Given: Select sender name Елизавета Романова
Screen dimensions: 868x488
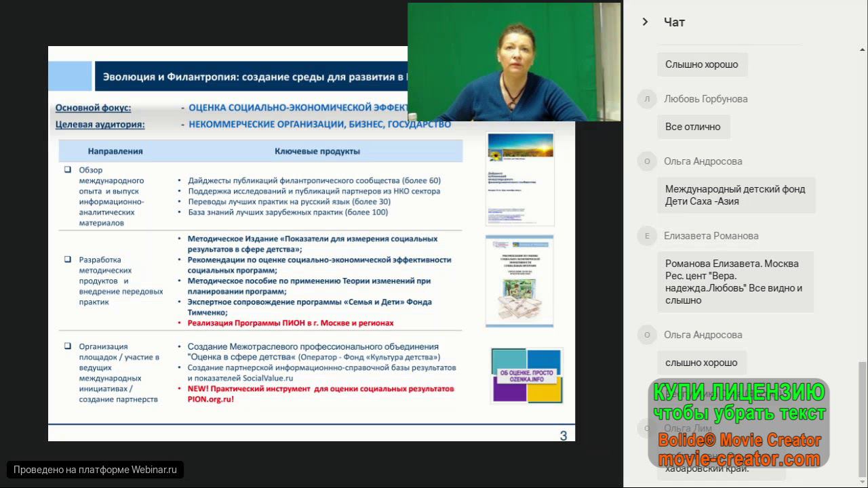Looking at the screenshot, I should [711, 236].
